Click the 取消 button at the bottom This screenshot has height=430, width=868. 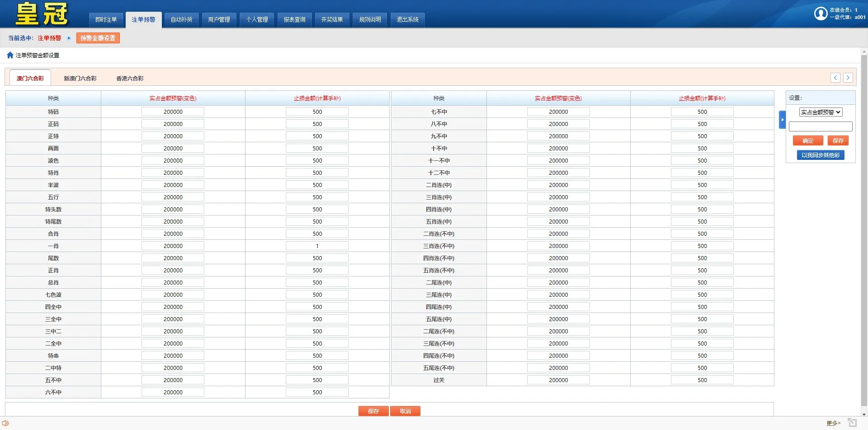click(405, 411)
